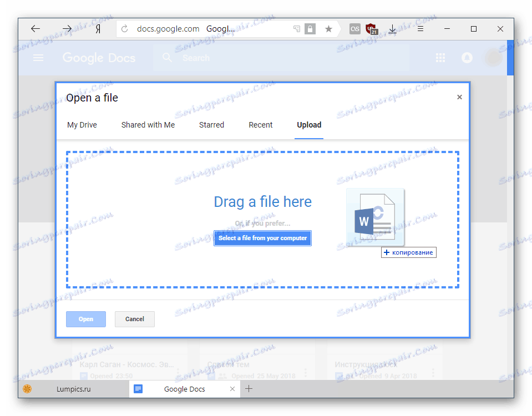Screen dimensions: 532x416
Task: Open the browser downloads arrow icon
Action: point(392,29)
